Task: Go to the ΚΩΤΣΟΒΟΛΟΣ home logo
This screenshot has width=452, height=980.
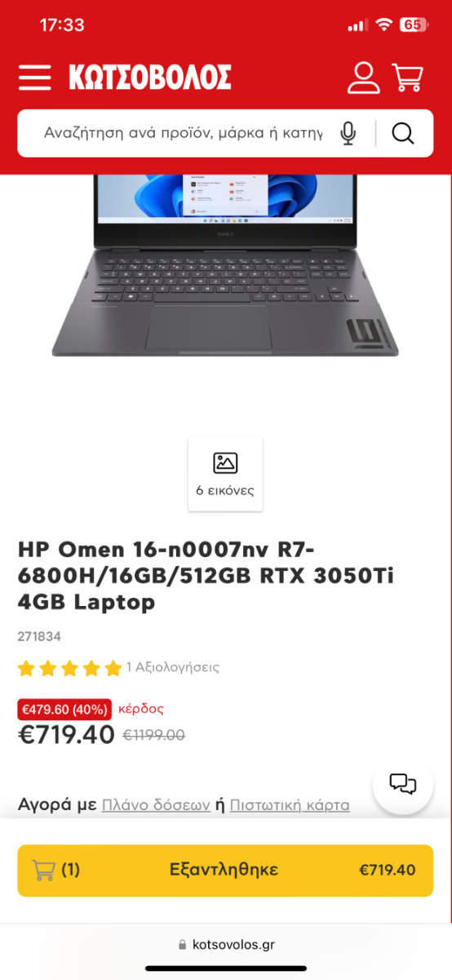Action: click(149, 78)
